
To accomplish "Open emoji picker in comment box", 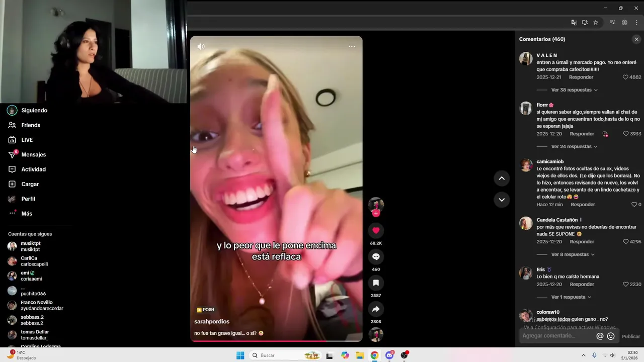I will [611, 336].
